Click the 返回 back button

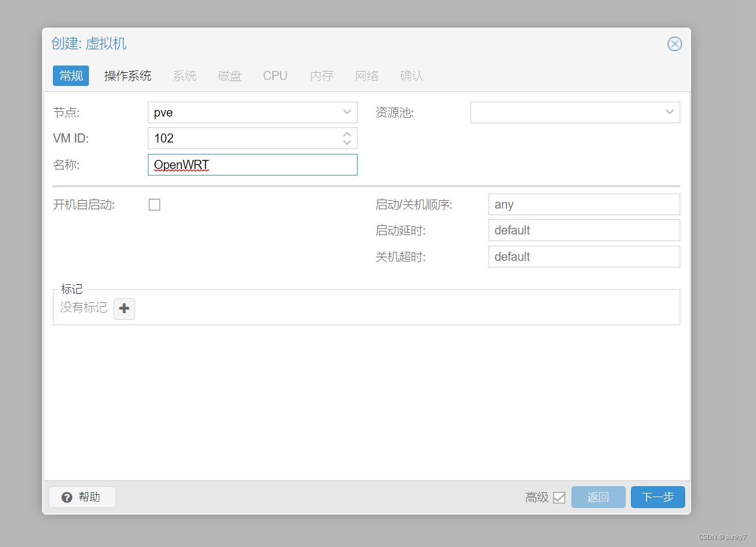tap(598, 497)
